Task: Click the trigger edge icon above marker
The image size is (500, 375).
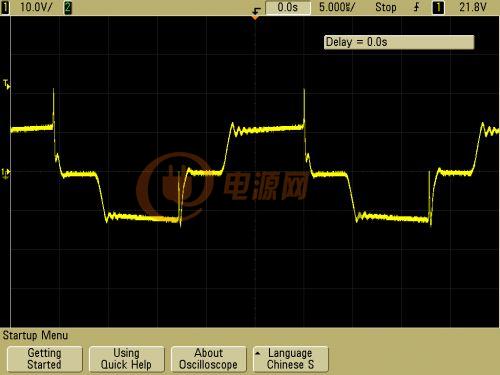Action: 256,11
